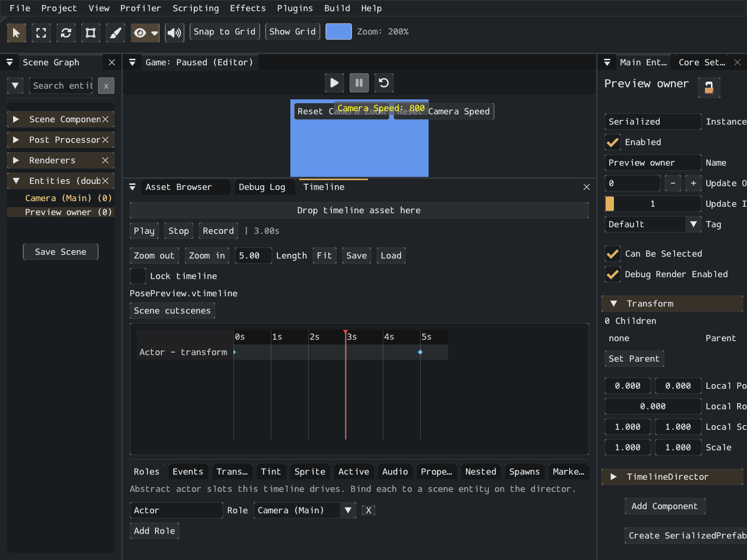Open the inspector panel menu icon
The height and width of the screenshot is (560, 747).
coord(607,62)
